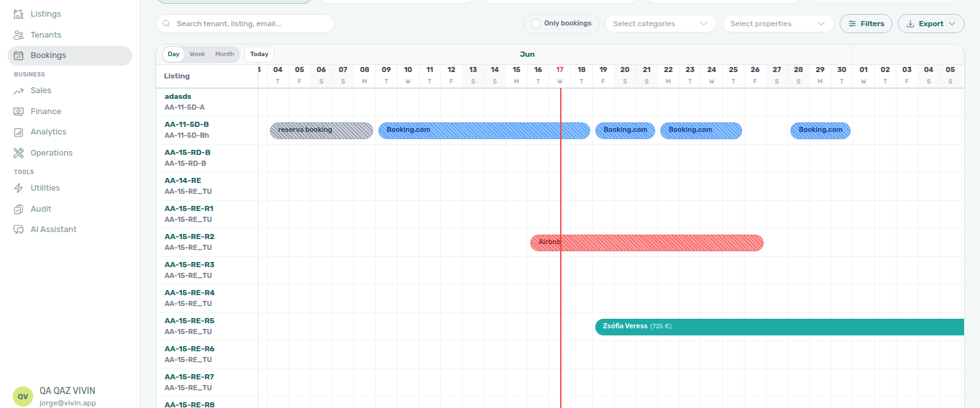
Task: Click the search magnifier icon
Action: [167, 24]
